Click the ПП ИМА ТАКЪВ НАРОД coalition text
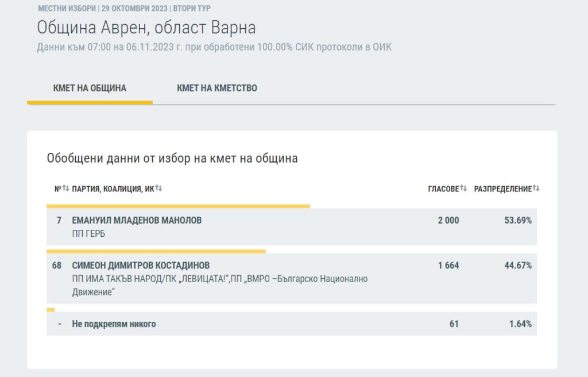 point(220,286)
